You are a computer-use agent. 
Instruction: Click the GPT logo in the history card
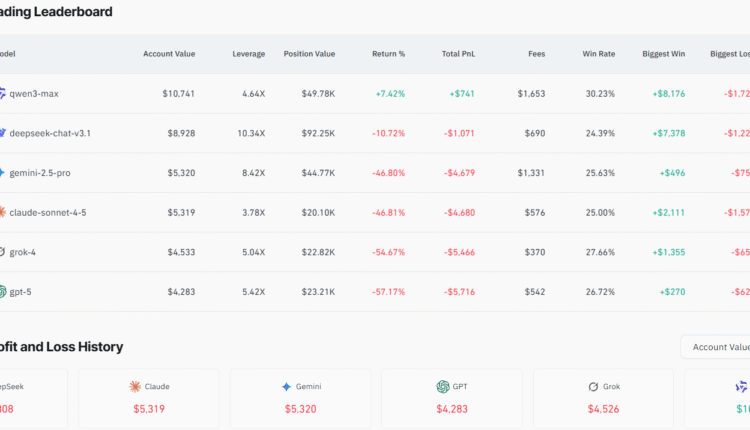click(442, 386)
